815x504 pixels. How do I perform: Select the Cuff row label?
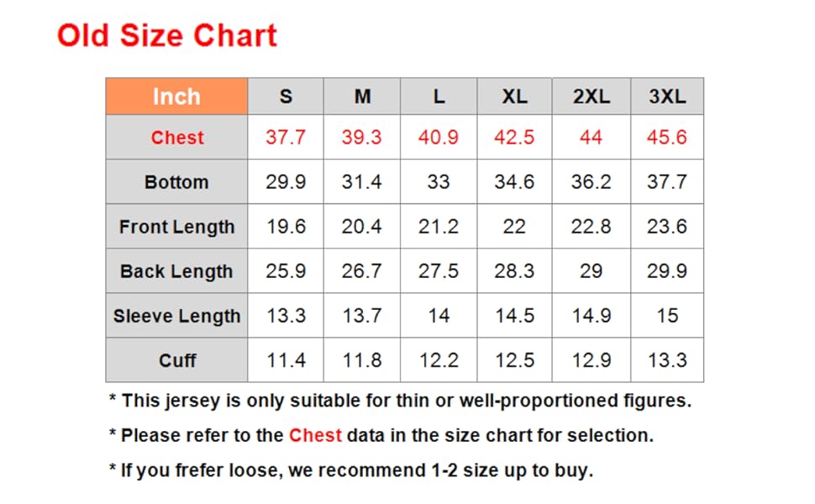[177, 360]
